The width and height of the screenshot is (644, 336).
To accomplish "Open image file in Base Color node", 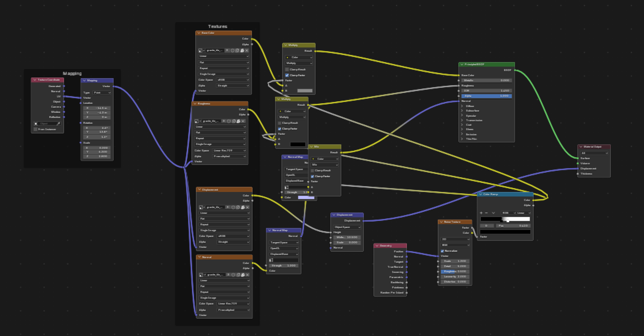I will click(x=242, y=50).
